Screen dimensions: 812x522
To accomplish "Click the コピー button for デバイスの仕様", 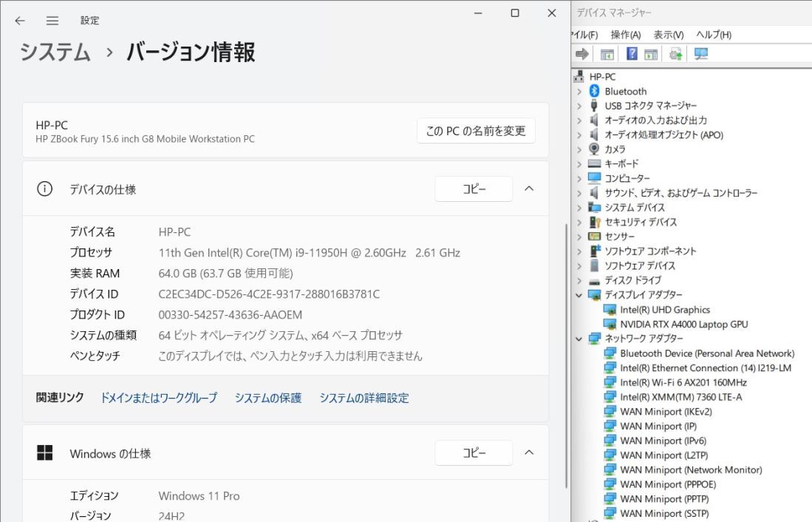I will (x=474, y=189).
